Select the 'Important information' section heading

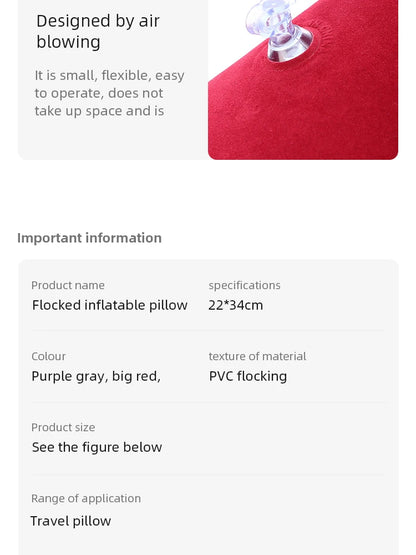(89, 238)
